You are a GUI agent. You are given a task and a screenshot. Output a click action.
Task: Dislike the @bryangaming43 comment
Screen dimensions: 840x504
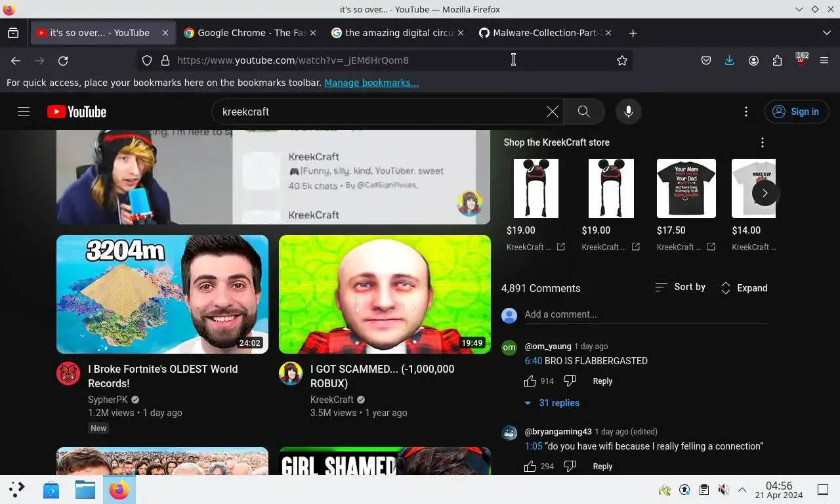click(570, 467)
